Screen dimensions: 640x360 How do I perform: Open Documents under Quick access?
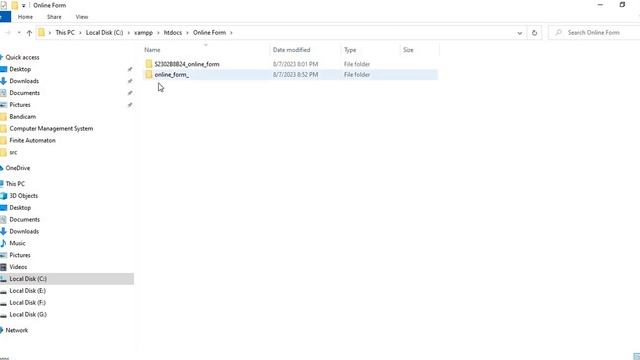tap(24, 93)
